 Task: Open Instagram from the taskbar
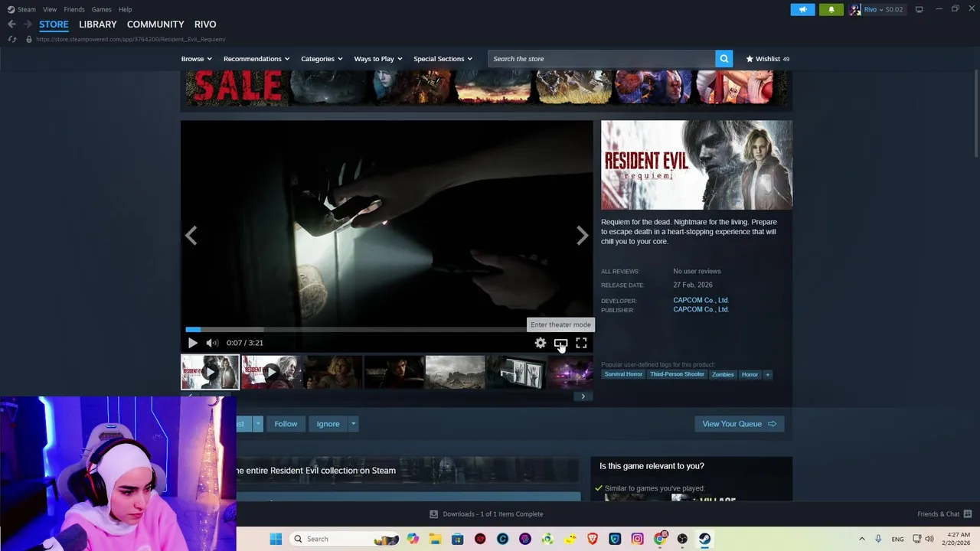637,539
